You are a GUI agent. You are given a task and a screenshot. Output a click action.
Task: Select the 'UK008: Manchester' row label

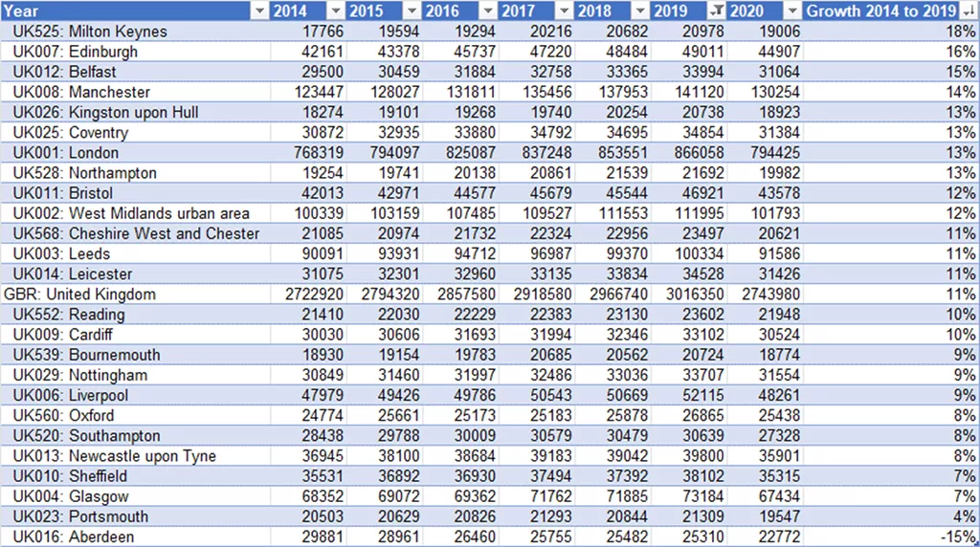tap(81, 93)
